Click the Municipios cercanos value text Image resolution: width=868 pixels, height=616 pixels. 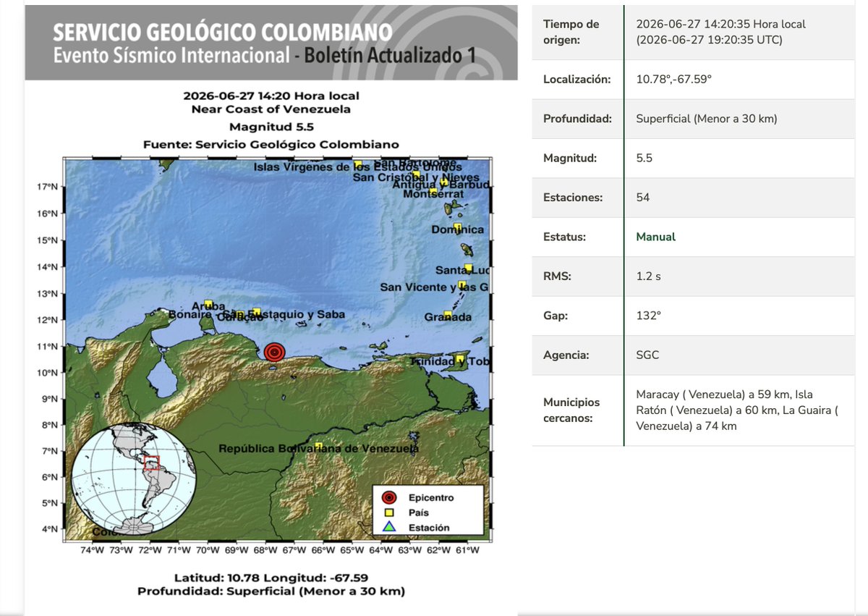(736, 410)
